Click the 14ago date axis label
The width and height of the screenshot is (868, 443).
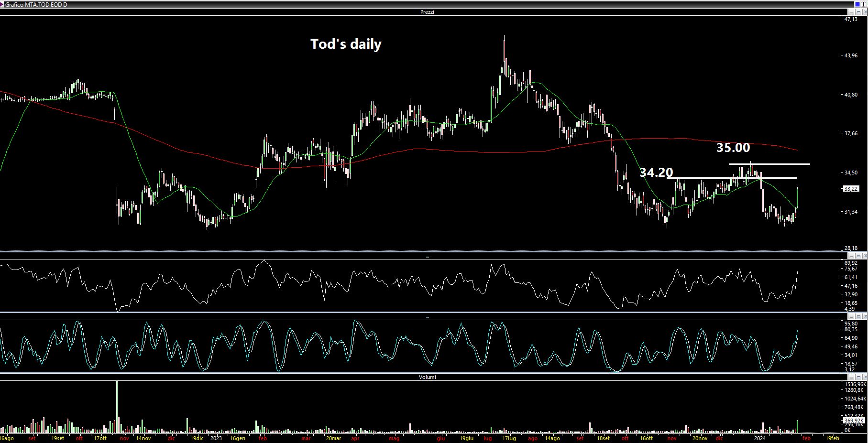click(x=552, y=438)
